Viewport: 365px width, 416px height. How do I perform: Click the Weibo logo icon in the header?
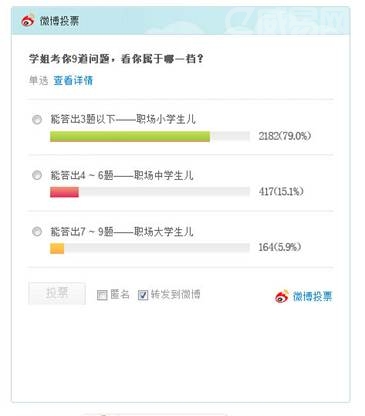28,21
